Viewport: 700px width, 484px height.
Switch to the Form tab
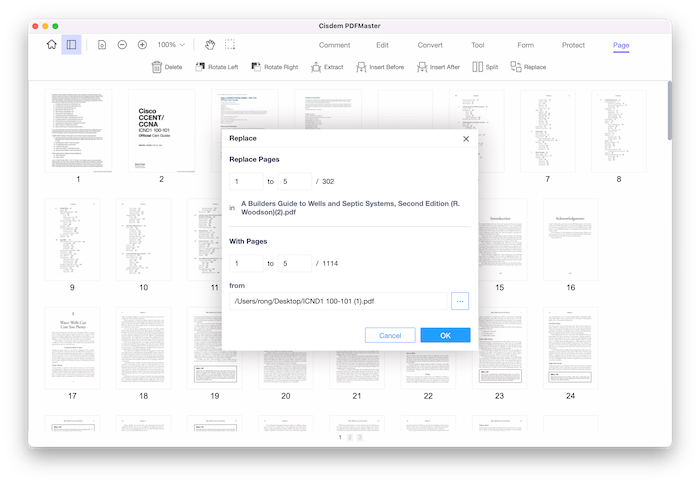coord(525,45)
